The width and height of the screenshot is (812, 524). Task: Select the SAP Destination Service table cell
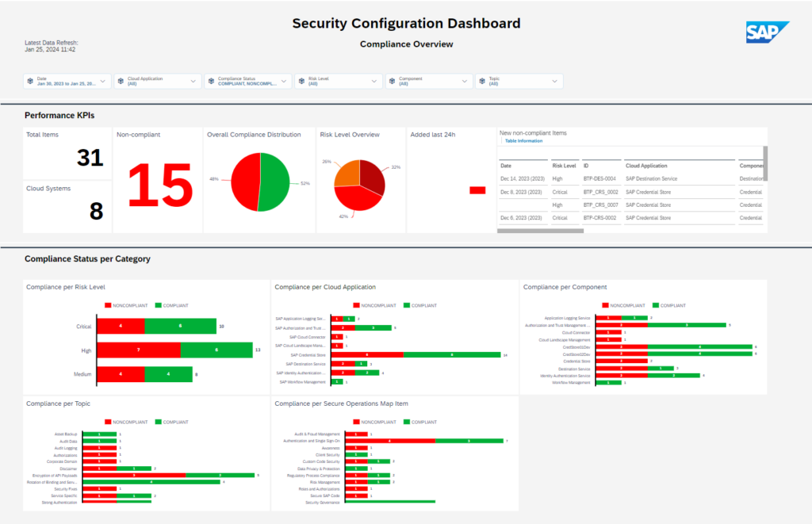652,178
